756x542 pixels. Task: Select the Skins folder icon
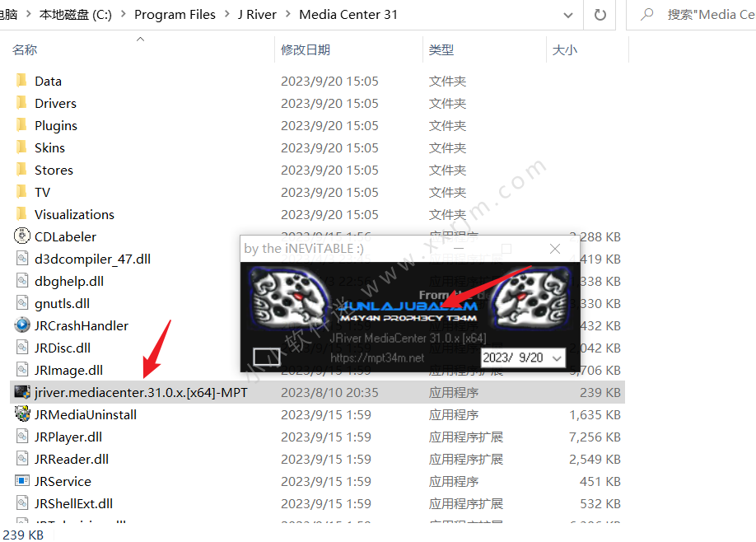21,147
